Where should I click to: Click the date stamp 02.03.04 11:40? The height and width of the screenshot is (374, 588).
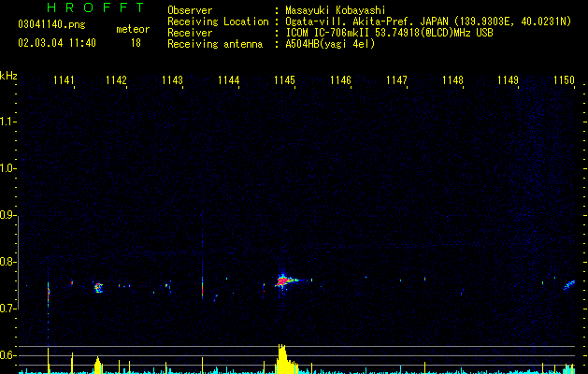pos(57,43)
